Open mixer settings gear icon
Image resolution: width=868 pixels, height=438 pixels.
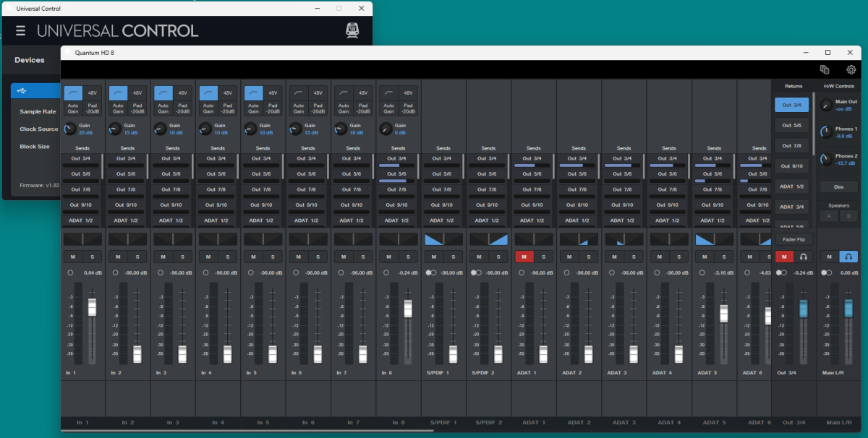pos(851,70)
